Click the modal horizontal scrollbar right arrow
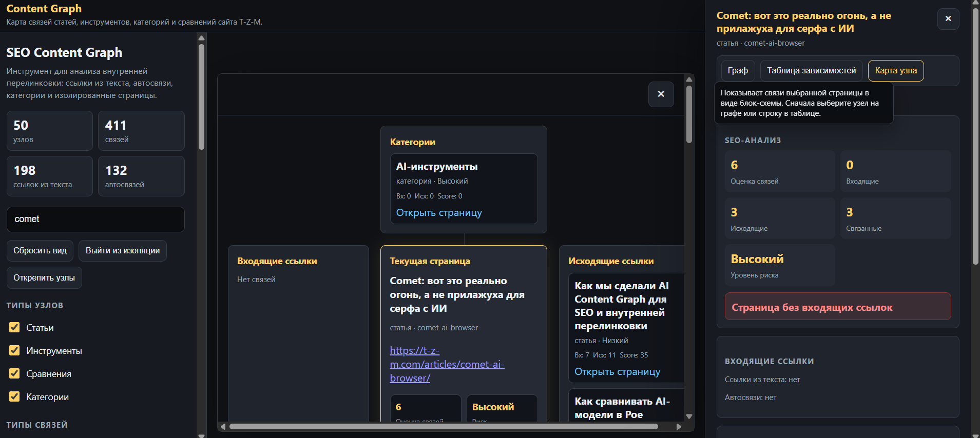Image resolution: width=980 pixels, height=438 pixels. (679, 427)
